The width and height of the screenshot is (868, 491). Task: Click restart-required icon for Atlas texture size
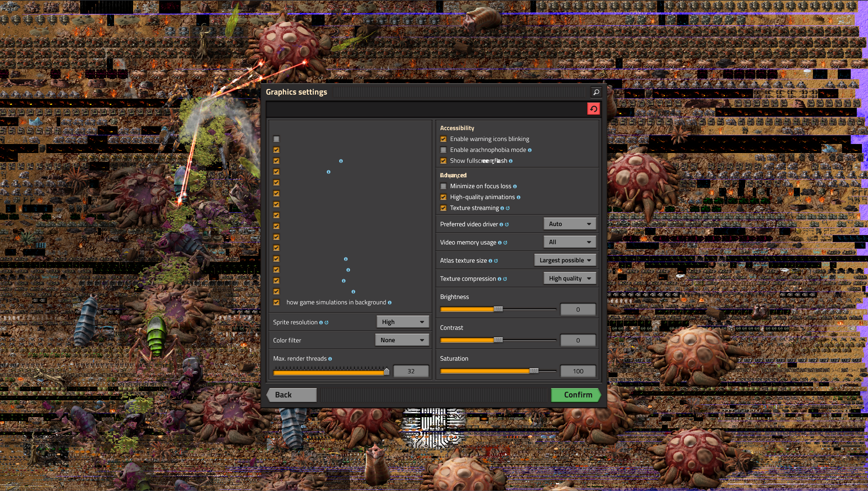[x=496, y=261]
